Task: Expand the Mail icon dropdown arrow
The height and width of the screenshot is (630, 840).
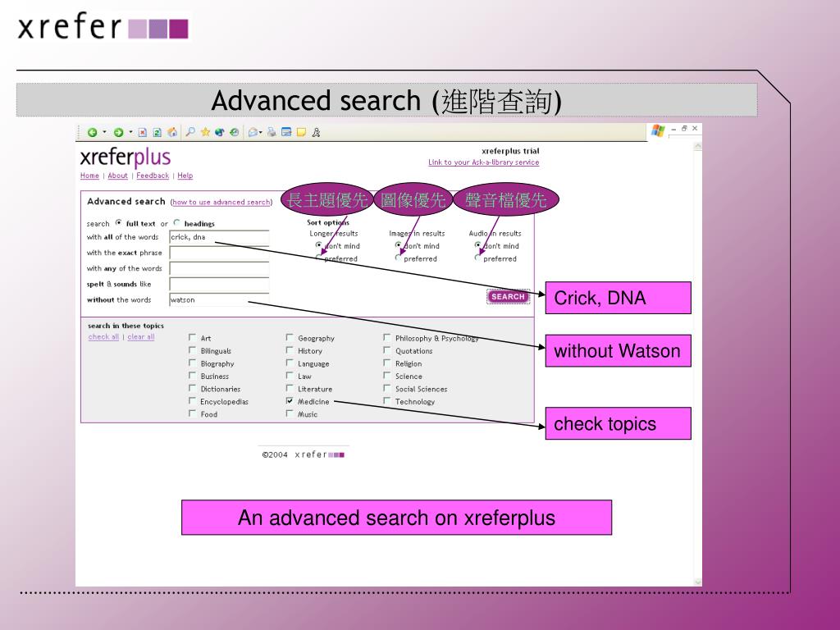Action: point(260,132)
